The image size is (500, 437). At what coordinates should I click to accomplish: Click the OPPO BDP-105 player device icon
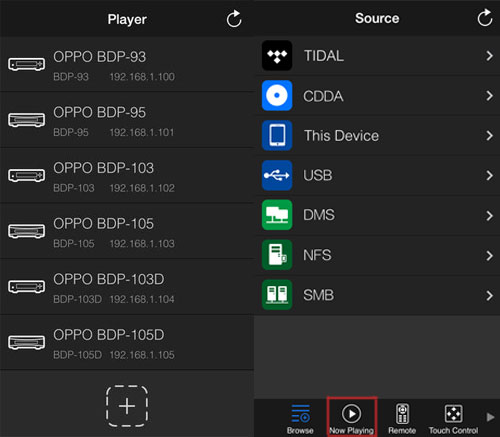(27, 231)
